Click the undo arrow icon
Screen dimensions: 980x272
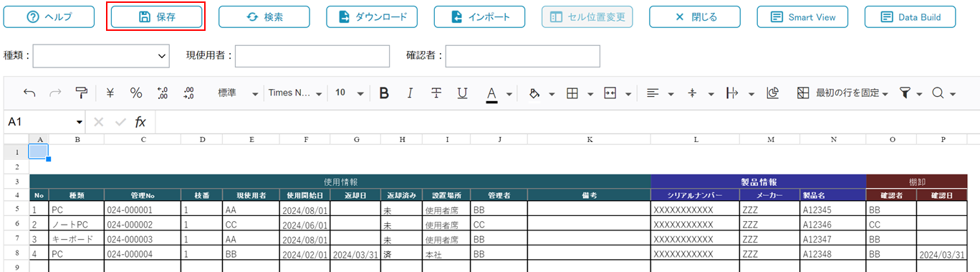29,93
